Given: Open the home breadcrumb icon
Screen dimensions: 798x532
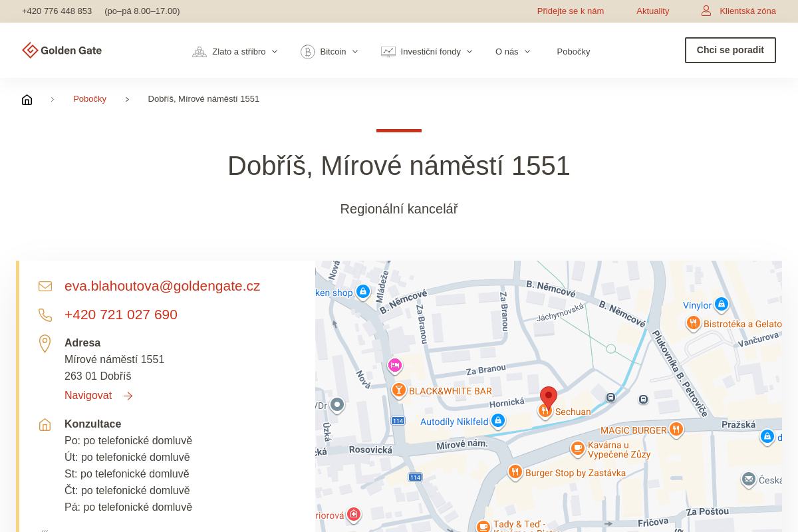Looking at the screenshot, I should (27, 100).
